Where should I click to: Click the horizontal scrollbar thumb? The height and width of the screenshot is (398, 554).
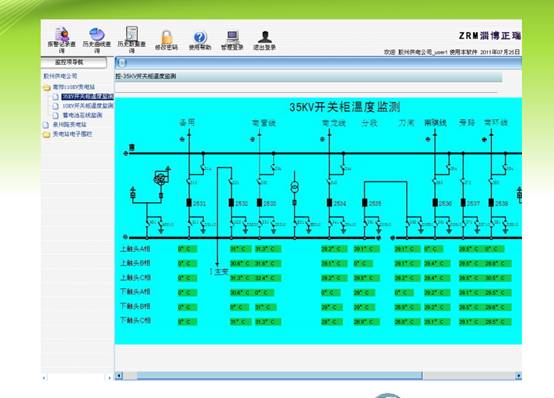click(279, 376)
